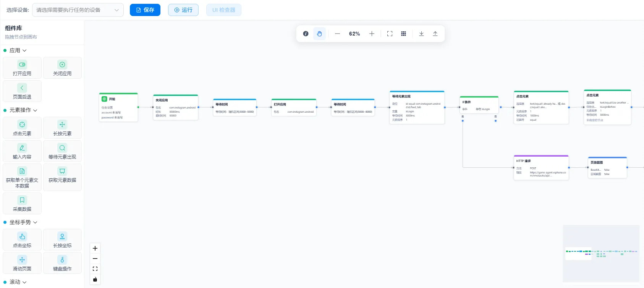The width and height of the screenshot is (644, 288).
Task: Select the 等待元素出现 component
Action: click(x=62, y=151)
